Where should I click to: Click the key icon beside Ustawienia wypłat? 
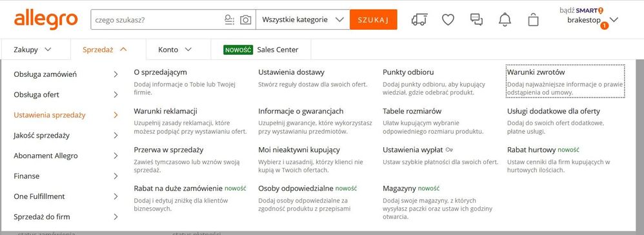pyautogui.click(x=449, y=150)
